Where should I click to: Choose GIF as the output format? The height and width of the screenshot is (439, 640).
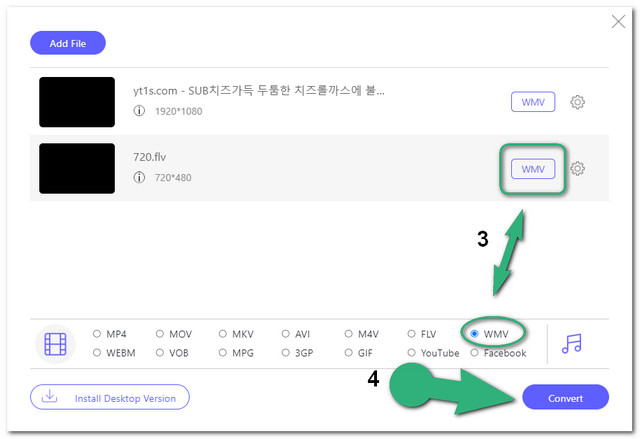tap(349, 353)
